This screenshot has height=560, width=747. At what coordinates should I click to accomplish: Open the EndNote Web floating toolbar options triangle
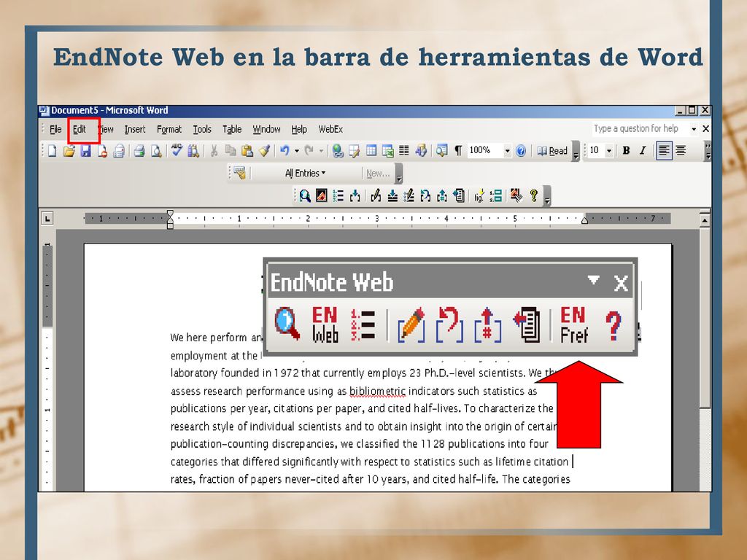pos(593,280)
